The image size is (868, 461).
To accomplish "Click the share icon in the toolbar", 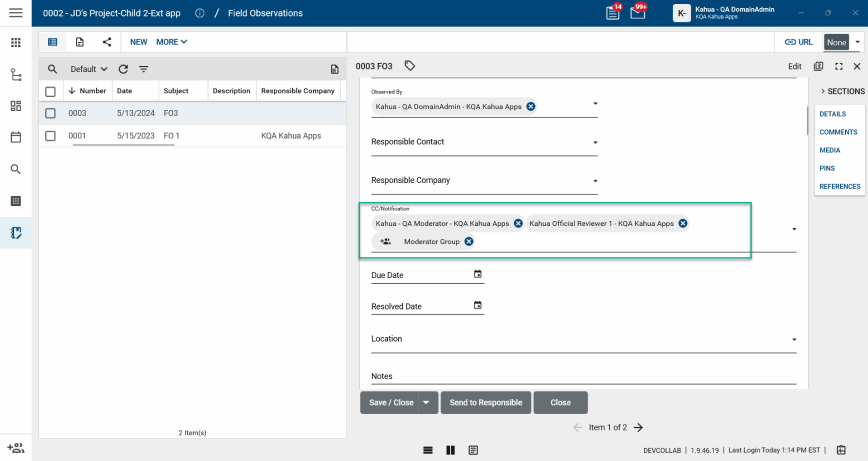I will [x=107, y=42].
